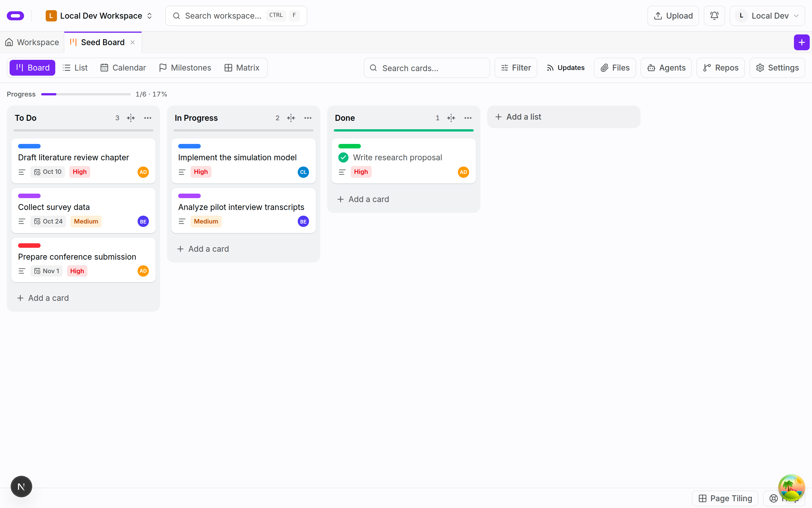Switch to Board view
The width and height of the screenshot is (812, 508).
32,68
